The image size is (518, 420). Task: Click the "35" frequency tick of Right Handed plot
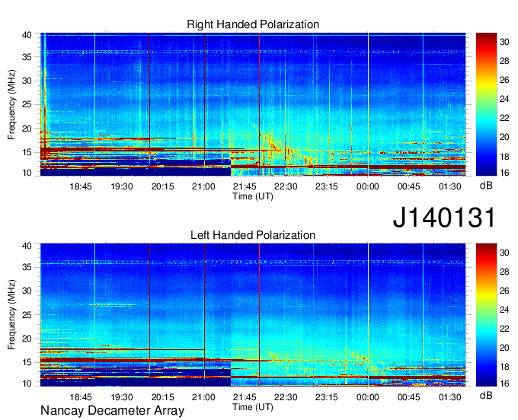pyautogui.click(x=27, y=57)
